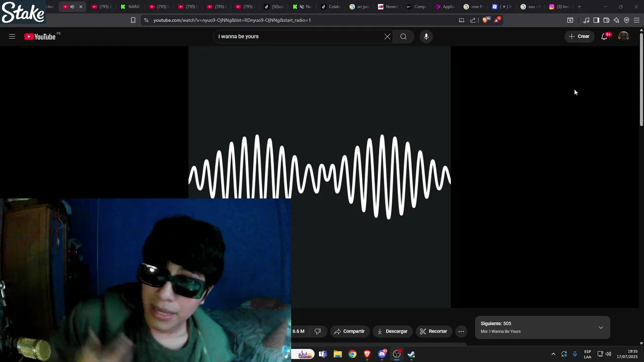
Task: Open the volume tray icon
Action: [608, 354]
